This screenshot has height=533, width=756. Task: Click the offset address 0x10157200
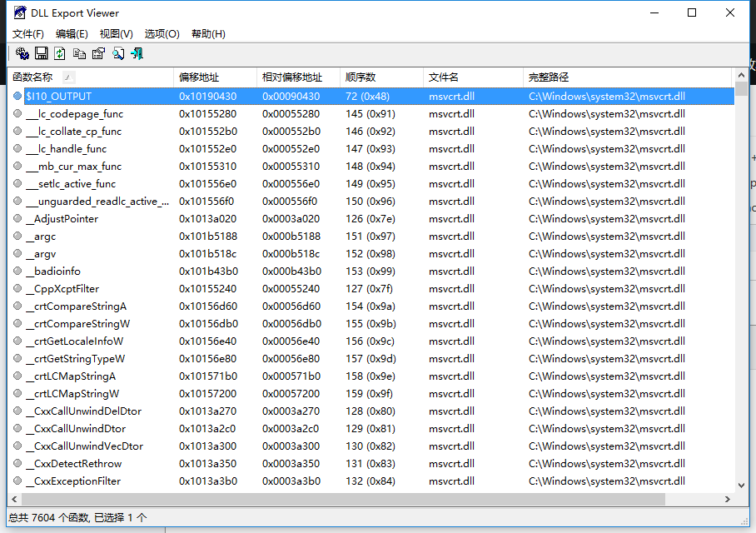(x=208, y=394)
